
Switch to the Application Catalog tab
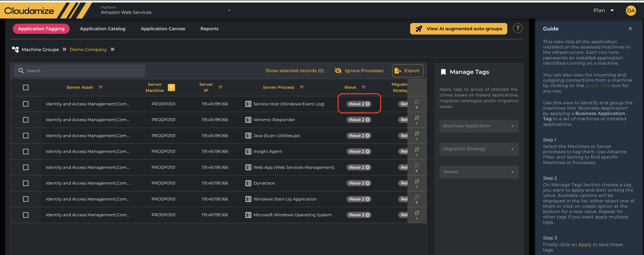102,29
